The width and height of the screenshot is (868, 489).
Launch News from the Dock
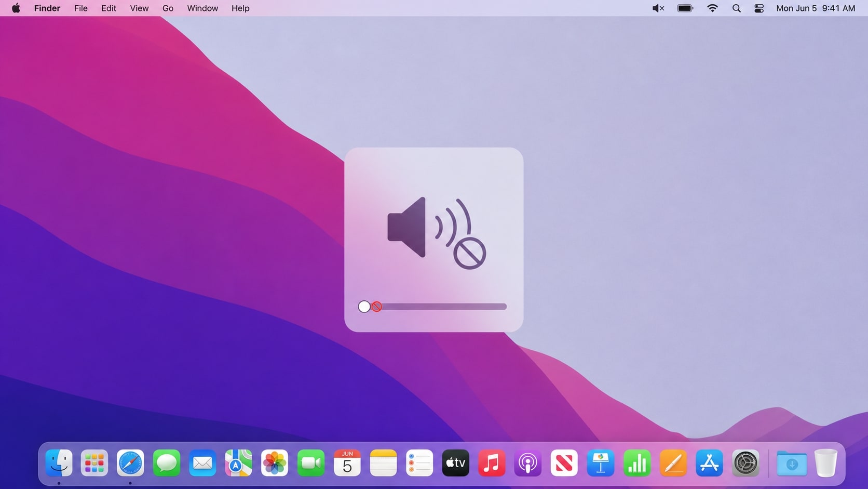pos(564,462)
